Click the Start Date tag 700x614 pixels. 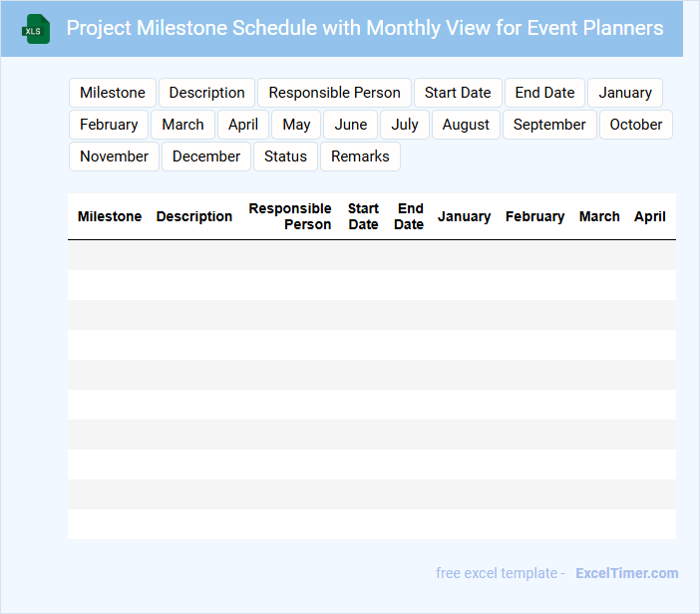click(458, 93)
